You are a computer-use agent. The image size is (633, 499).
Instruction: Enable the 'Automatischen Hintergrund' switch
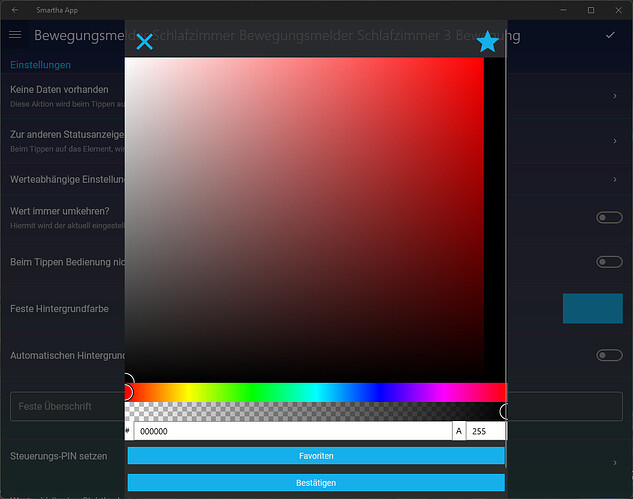click(x=608, y=355)
